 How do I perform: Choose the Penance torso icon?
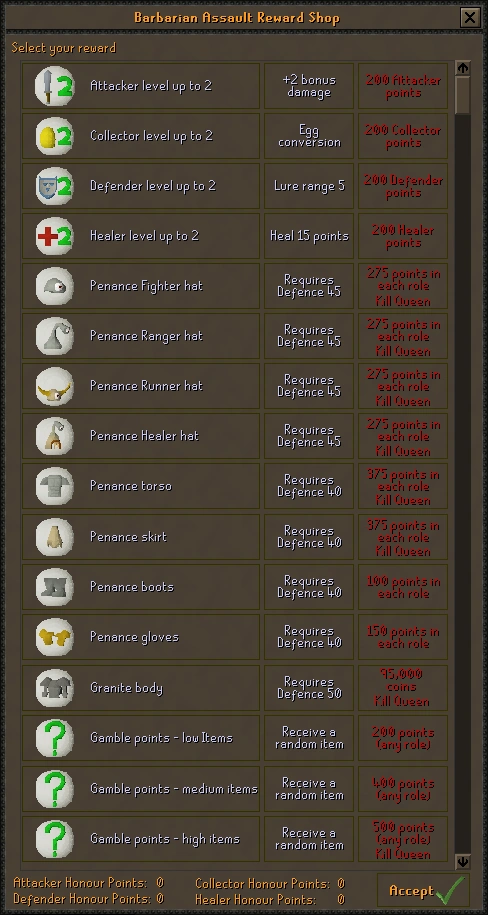pos(55,487)
